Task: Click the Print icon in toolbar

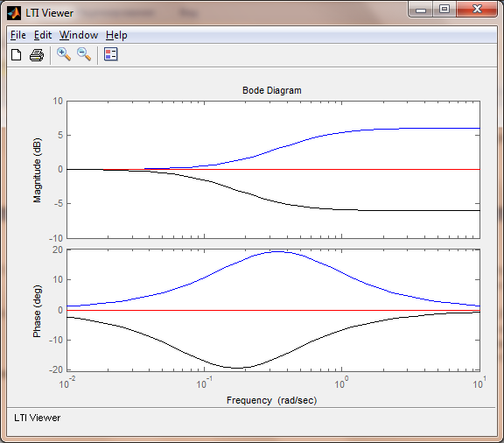Action: (37, 55)
